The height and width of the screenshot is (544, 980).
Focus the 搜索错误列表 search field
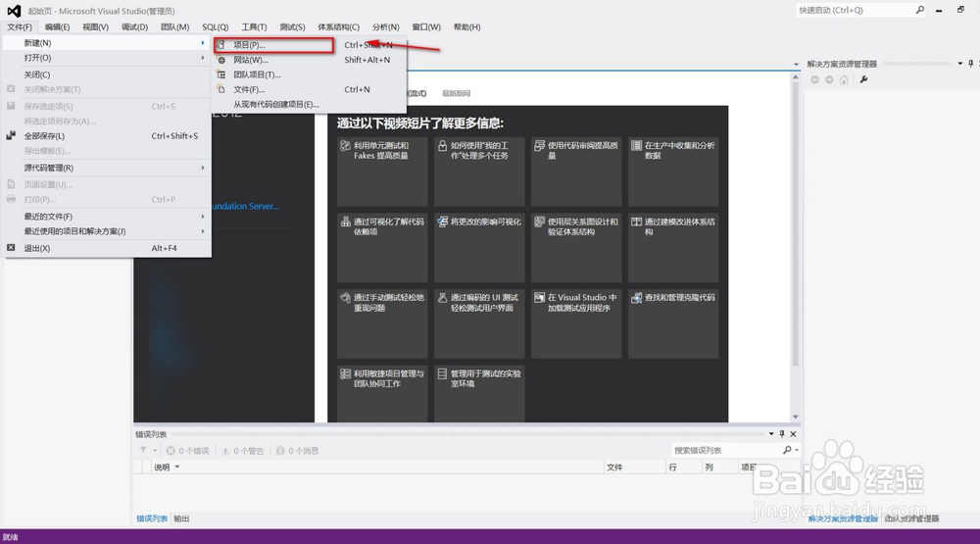[x=726, y=450]
